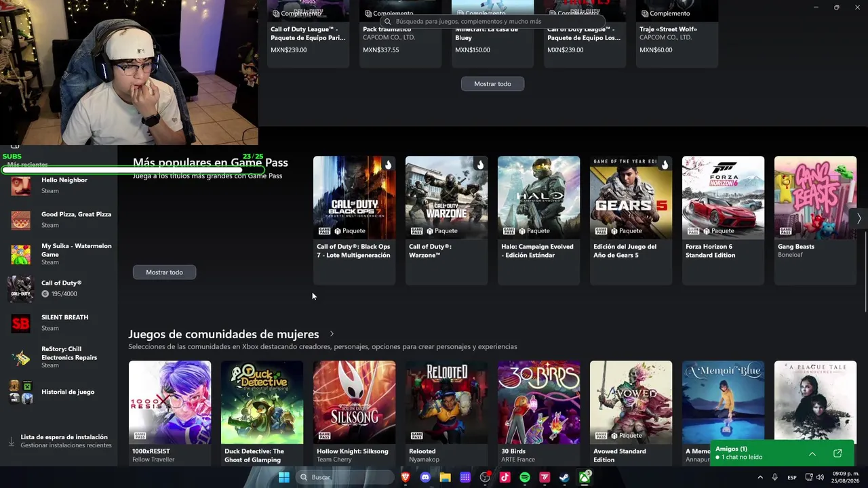This screenshot has height=488, width=868.
Task: Click the fire badge on Warzone cover
Action: 480,165
